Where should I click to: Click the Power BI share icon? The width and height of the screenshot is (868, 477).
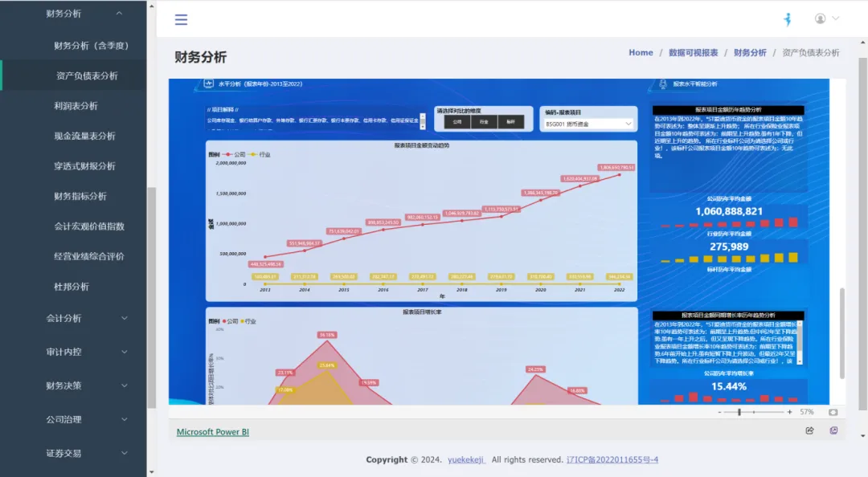pyautogui.click(x=809, y=431)
